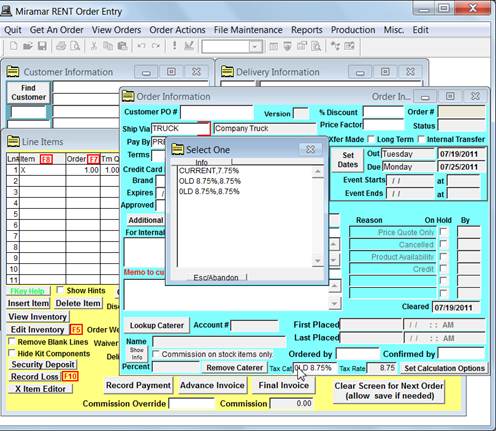This screenshot has width=496, height=431.
Task: Click the Customer PO # input field
Action: tap(217, 112)
